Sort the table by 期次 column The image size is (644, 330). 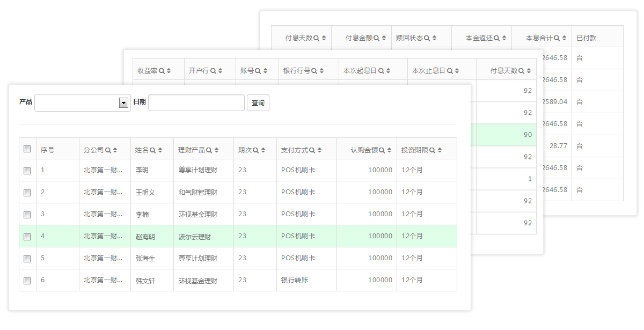pyautogui.click(x=262, y=150)
